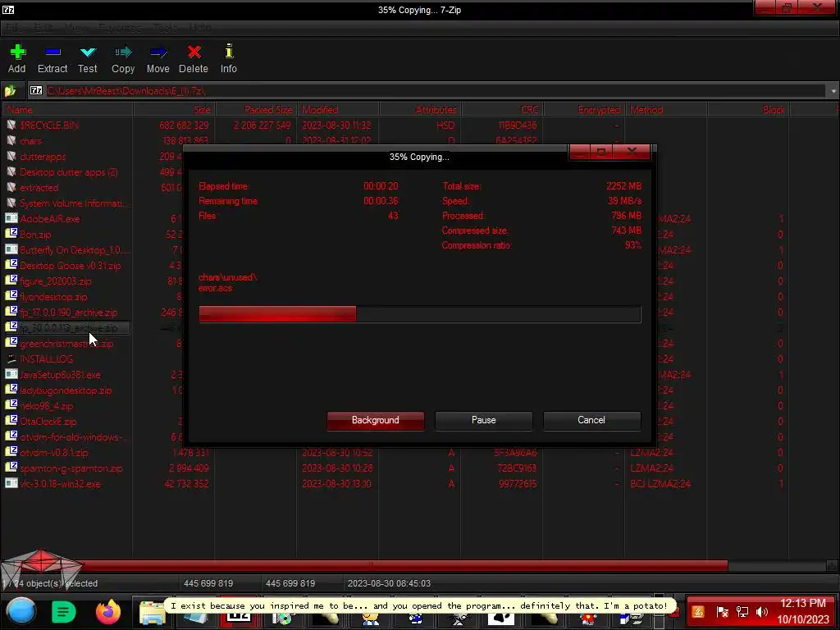Click the Background button in copying dialog
The height and width of the screenshot is (630, 840).
point(376,421)
